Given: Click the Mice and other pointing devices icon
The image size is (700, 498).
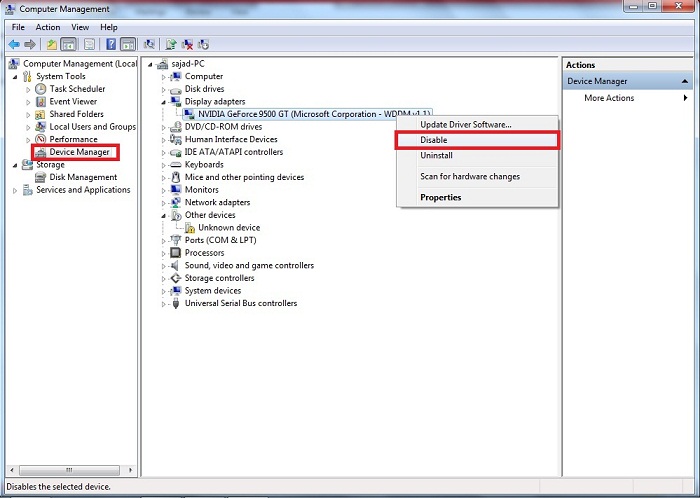Looking at the screenshot, I should pos(176,177).
